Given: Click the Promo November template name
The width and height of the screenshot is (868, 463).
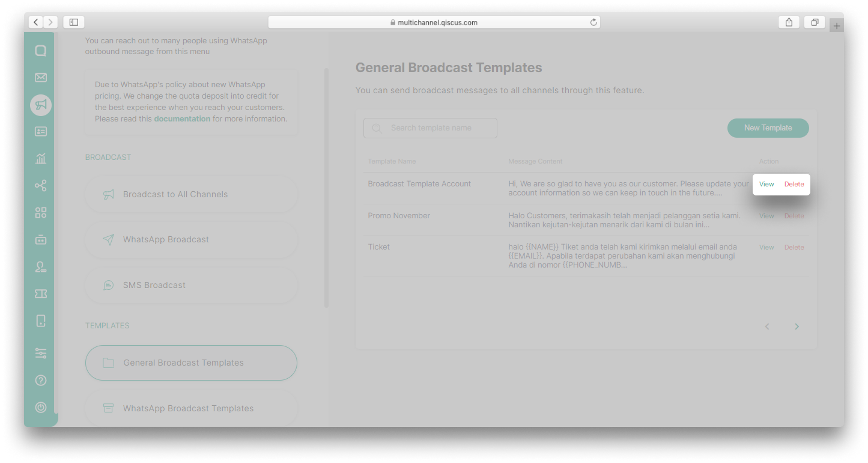Looking at the screenshot, I should (x=399, y=216).
